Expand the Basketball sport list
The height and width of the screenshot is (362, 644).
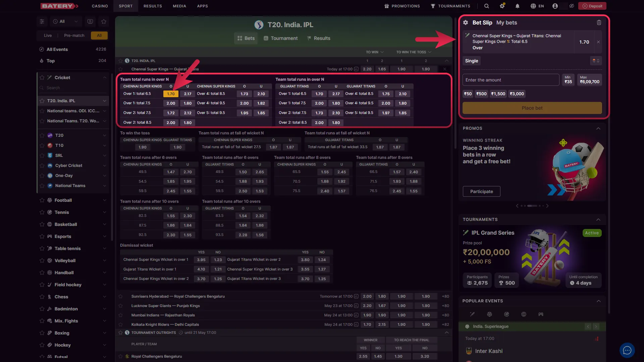105,224
